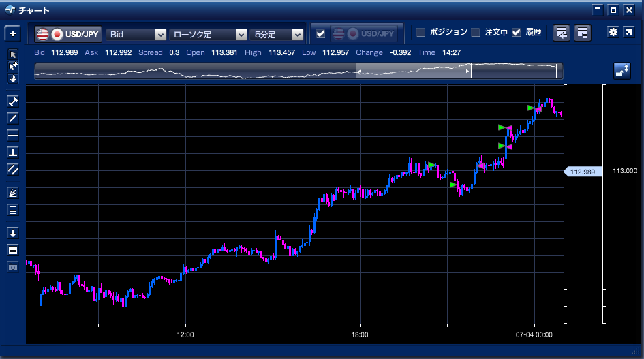Click the Time value 14:27

click(451, 52)
